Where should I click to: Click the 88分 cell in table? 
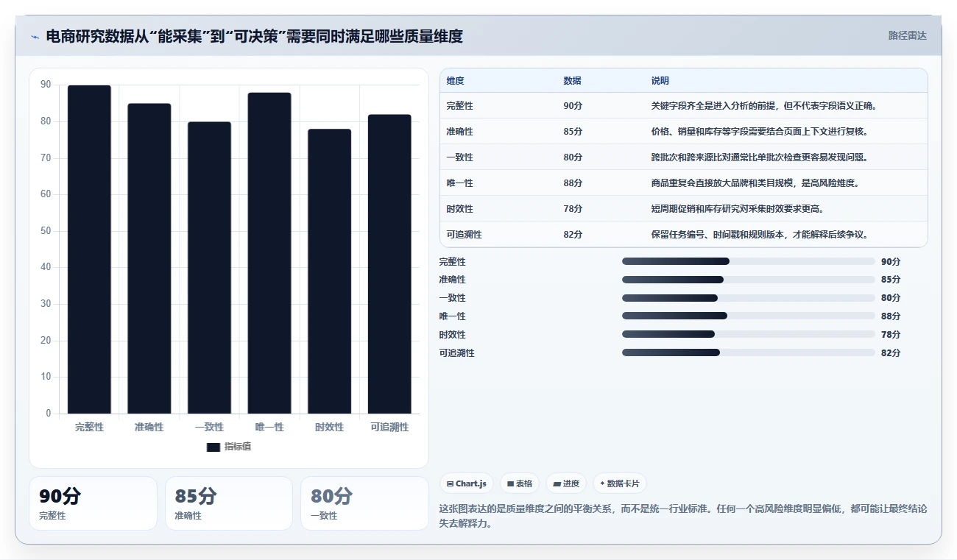(x=573, y=183)
